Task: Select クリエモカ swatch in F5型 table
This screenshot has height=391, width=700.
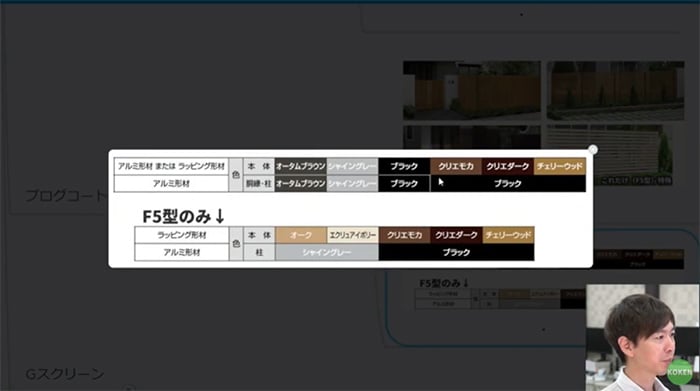Action: pyautogui.click(x=404, y=235)
